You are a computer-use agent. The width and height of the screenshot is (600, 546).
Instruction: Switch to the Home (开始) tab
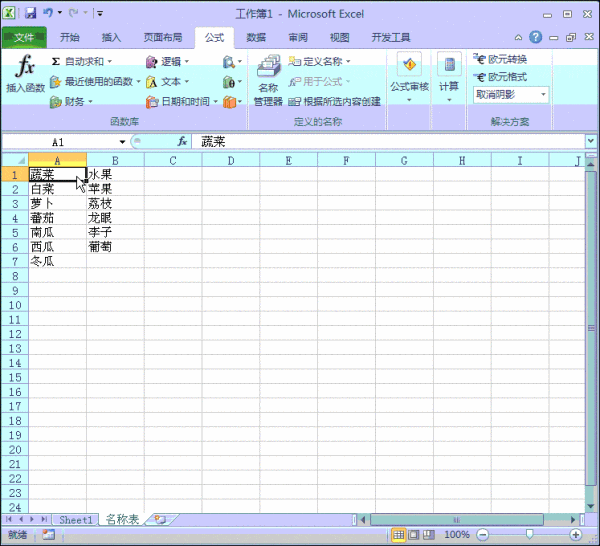click(x=70, y=37)
